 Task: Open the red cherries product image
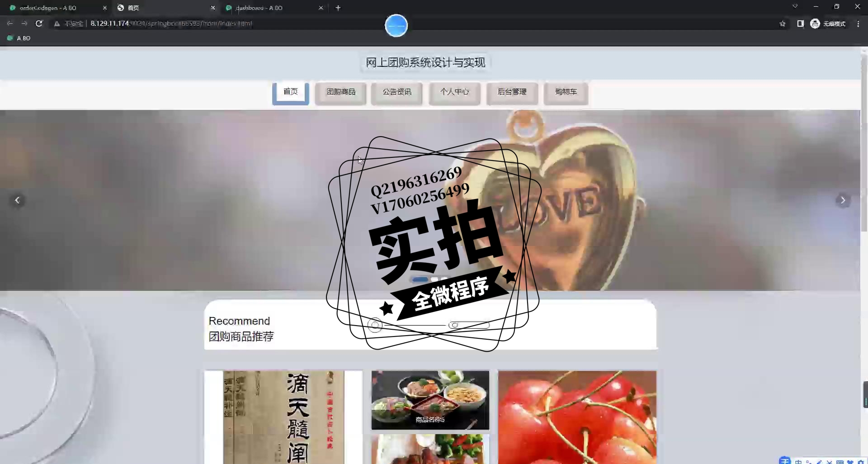pyautogui.click(x=577, y=417)
